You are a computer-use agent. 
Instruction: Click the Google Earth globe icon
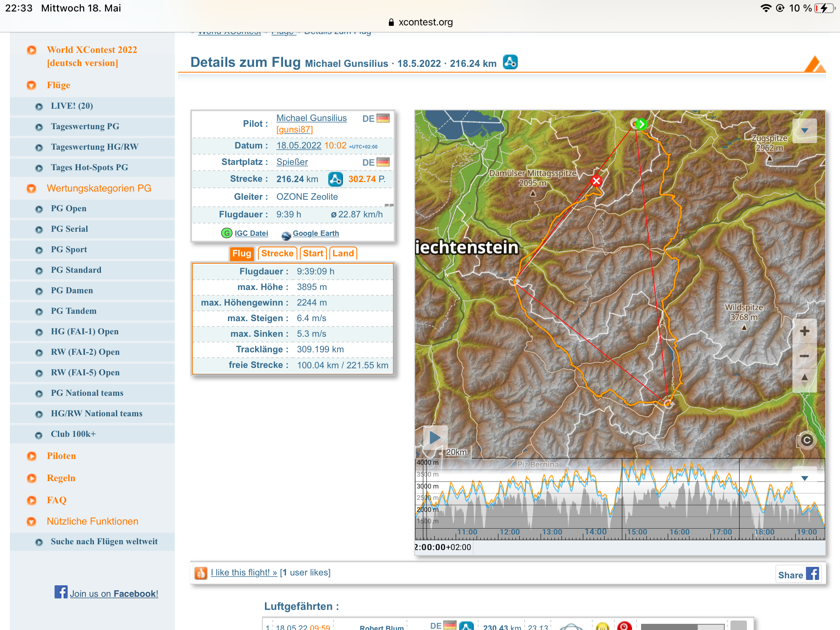coord(286,235)
